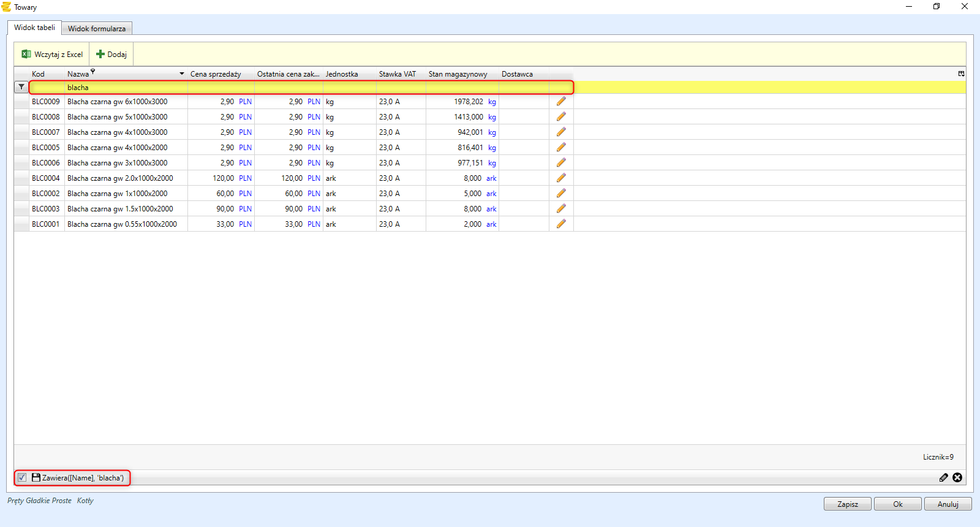Click the Dodaj add button

tap(111, 54)
